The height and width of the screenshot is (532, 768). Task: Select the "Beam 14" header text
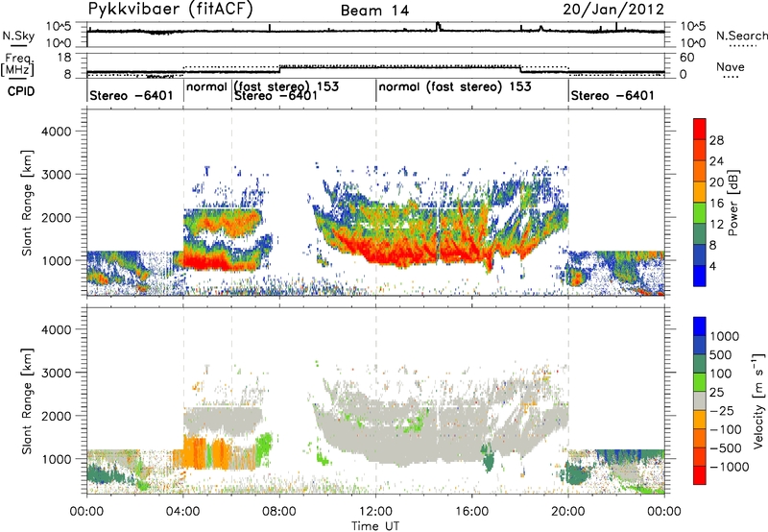click(x=374, y=11)
